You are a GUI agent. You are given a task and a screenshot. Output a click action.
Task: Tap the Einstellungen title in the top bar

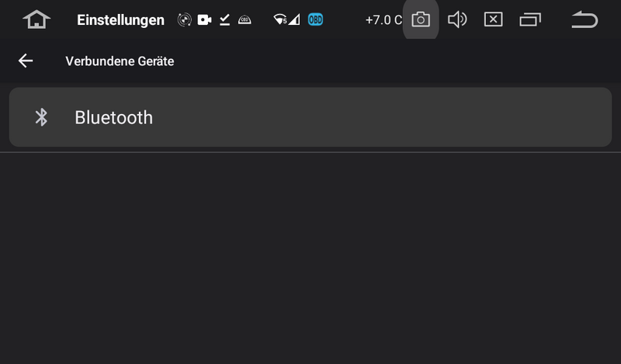(x=120, y=20)
